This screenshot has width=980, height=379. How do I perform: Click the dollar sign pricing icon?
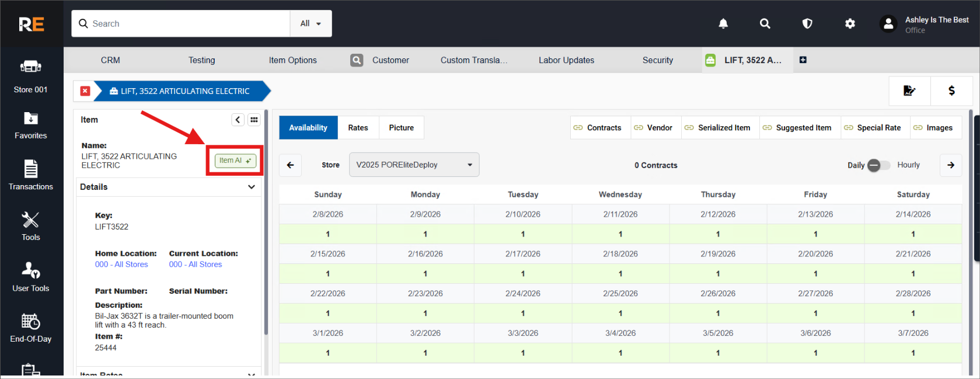pyautogui.click(x=951, y=91)
